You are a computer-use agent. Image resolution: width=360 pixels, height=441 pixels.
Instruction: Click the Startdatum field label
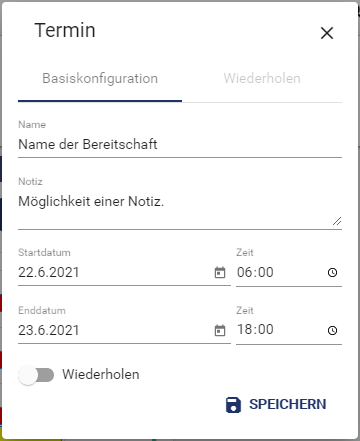(x=44, y=252)
